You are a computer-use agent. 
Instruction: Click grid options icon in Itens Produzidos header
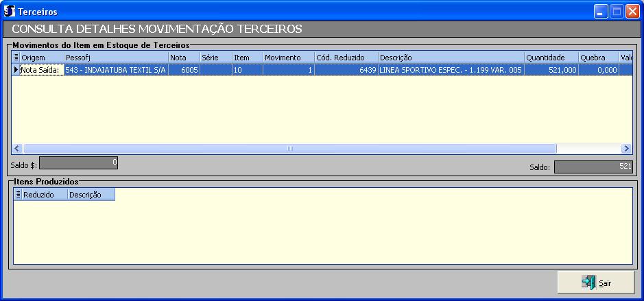click(x=18, y=195)
